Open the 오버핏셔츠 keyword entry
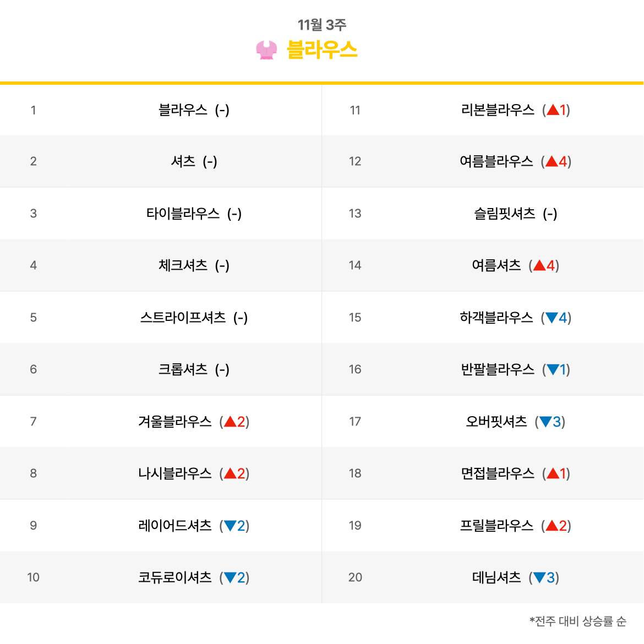Image resolution: width=644 pixels, height=644 pixels. click(496, 421)
